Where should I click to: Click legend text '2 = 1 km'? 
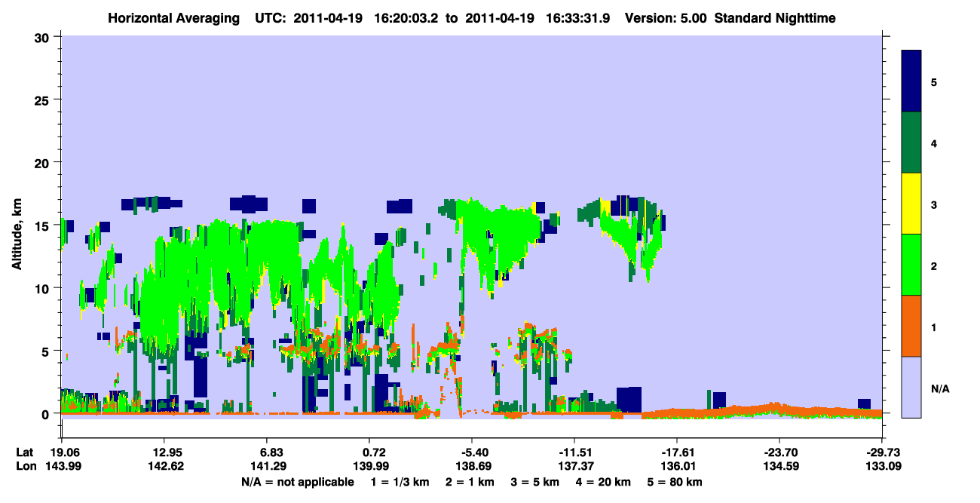tap(469, 482)
